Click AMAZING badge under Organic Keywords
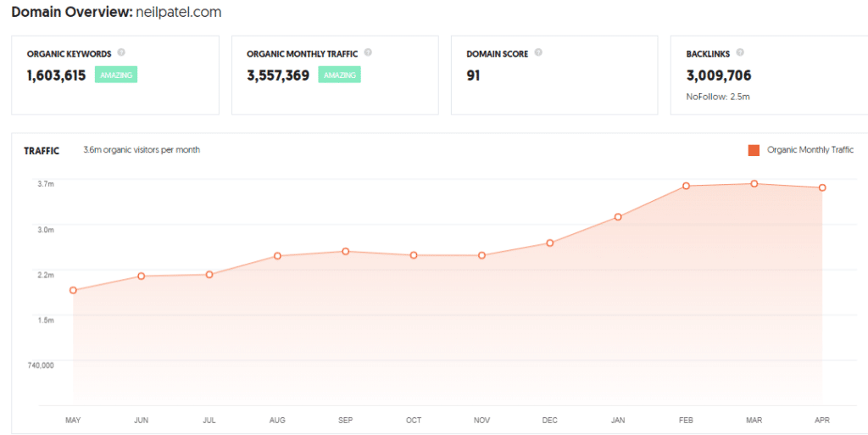The image size is (868, 435). (x=115, y=75)
